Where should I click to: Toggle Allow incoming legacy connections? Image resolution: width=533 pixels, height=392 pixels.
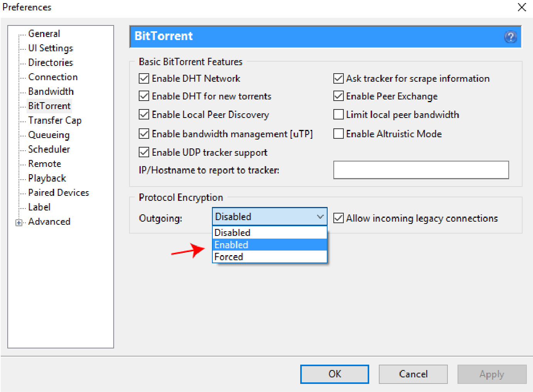pos(338,218)
